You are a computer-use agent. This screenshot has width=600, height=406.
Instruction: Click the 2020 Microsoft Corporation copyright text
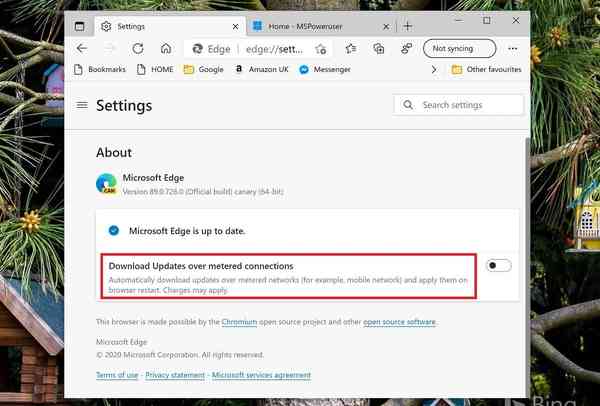(x=180, y=355)
